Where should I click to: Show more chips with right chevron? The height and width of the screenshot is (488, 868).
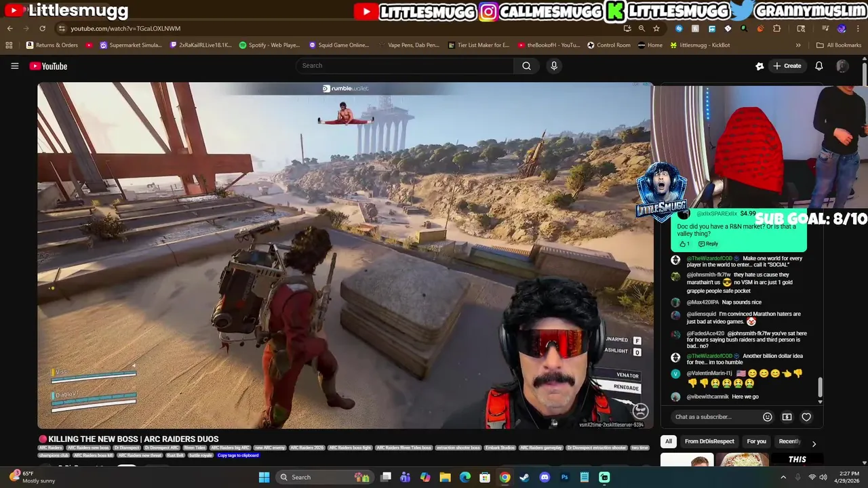(814, 443)
